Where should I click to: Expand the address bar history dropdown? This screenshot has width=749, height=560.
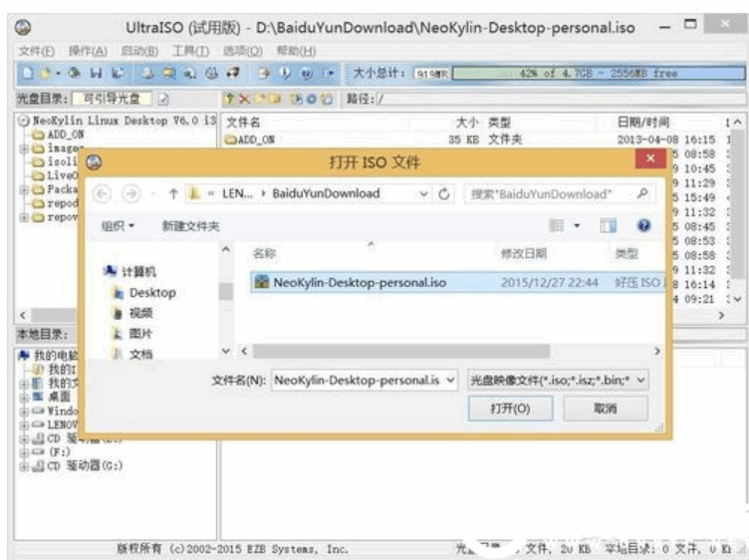point(423,194)
